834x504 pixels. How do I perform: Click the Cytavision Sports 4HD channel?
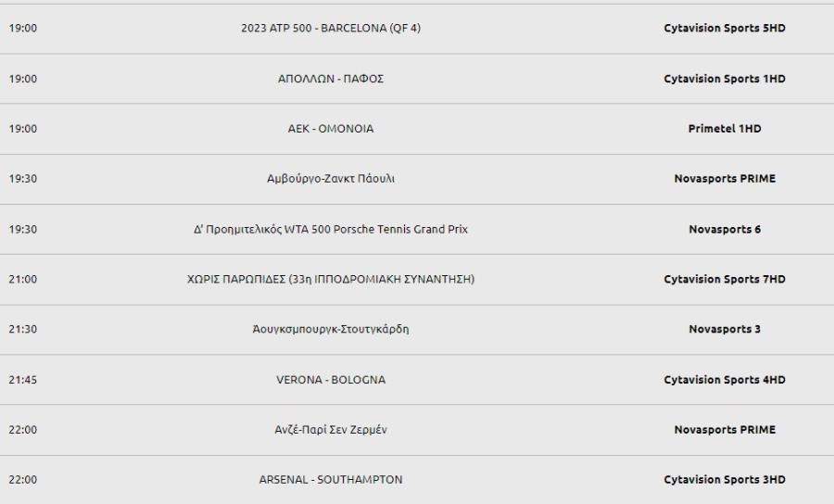point(725,380)
